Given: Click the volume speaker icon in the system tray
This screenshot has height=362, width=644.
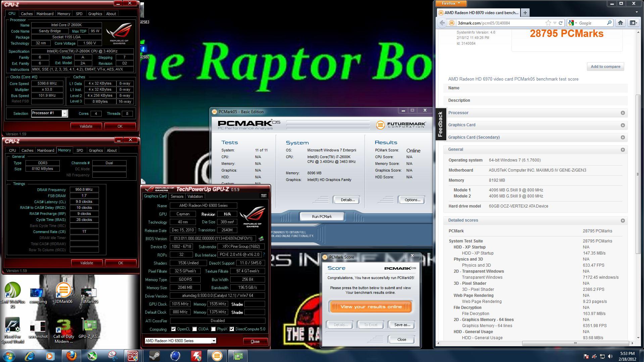Looking at the screenshot, I should [610, 356].
